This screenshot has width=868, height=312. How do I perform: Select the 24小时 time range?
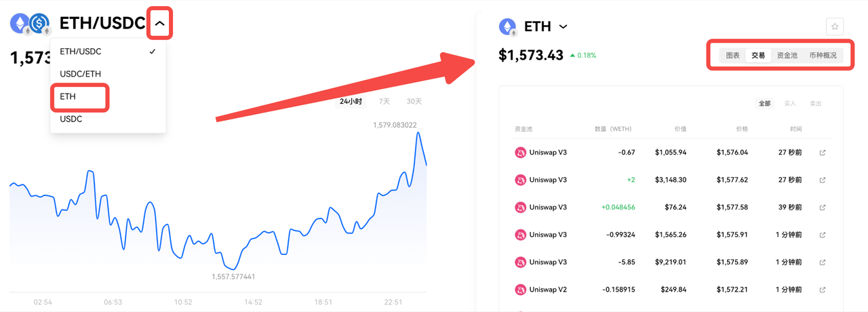(x=351, y=102)
